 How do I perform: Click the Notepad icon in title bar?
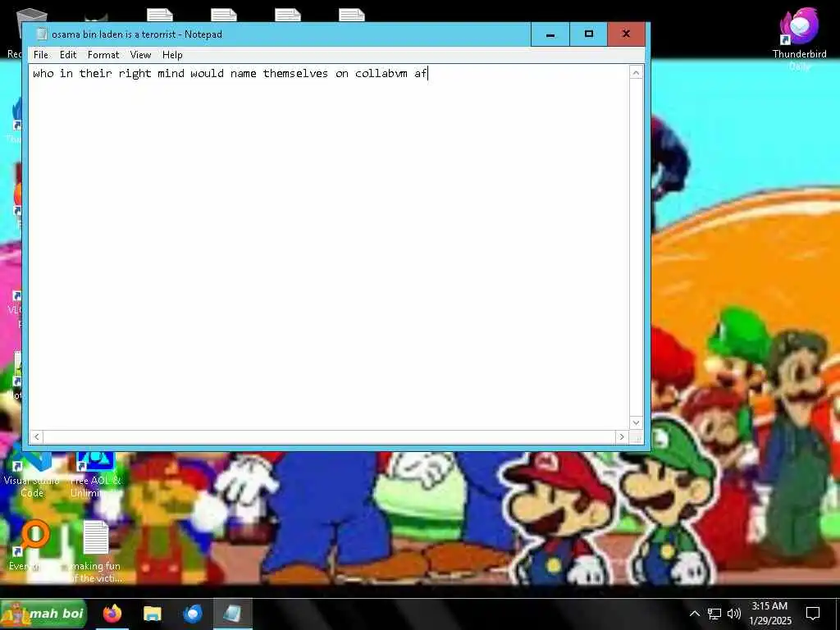pyautogui.click(x=41, y=34)
